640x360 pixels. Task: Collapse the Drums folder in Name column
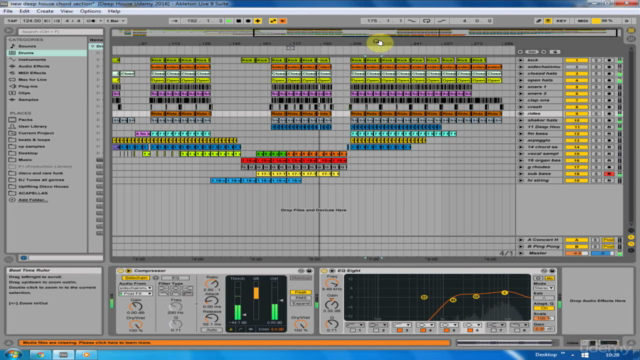(93, 47)
